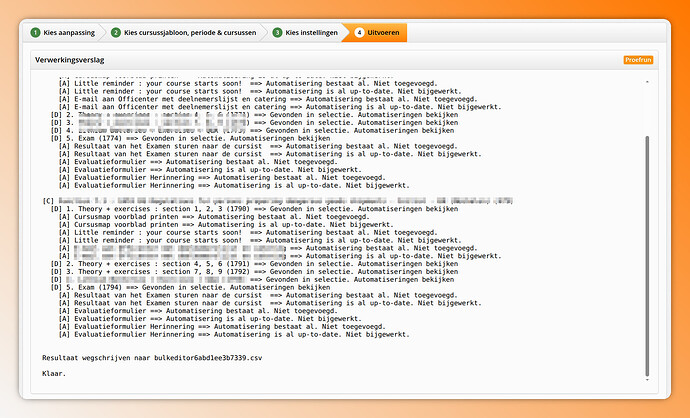Click the orange Proefrun badge

tap(638, 60)
